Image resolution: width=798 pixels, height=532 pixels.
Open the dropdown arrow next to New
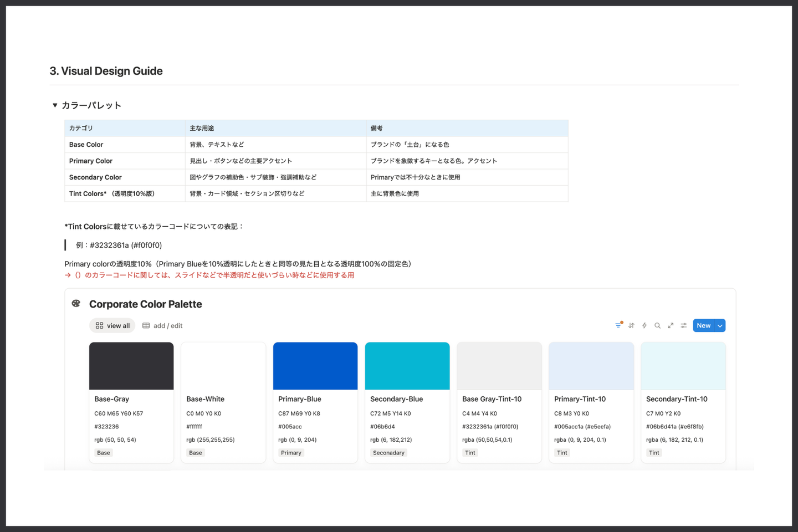click(720, 325)
